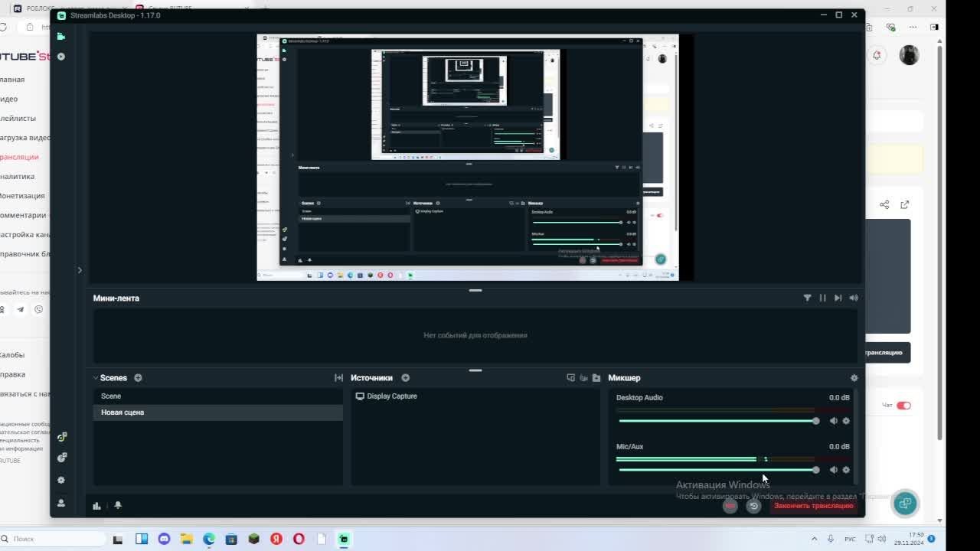Mute event sounds in Мини-лента
Image resolution: width=980 pixels, height=551 pixels.
(854, 298)
